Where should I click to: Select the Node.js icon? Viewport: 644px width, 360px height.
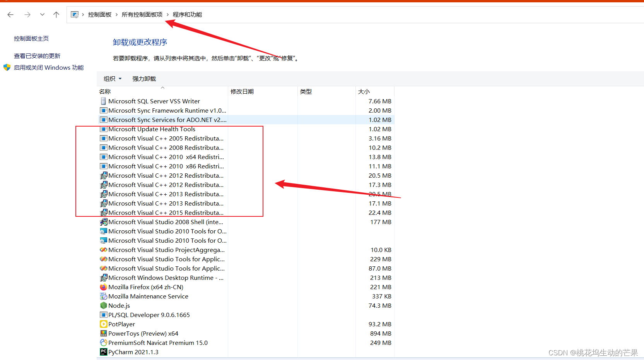103,305
